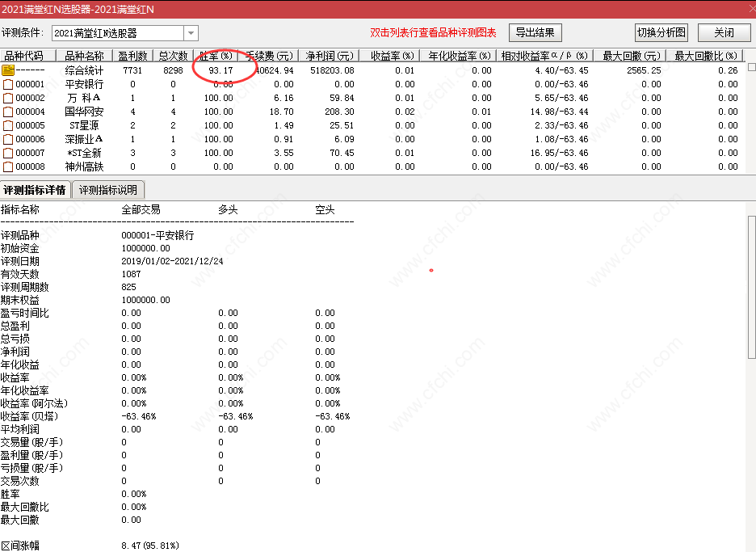This screenshot has height=552, width=756.
Task: Sort by the 最大回撤(元) column header
Action: pyautogui.click(x=632, y=56)
